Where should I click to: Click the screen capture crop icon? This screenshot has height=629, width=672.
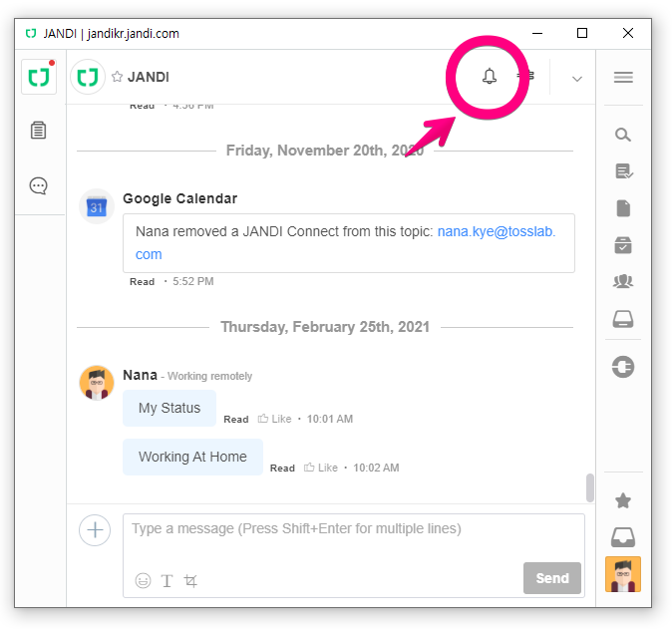tap(190, 581)
